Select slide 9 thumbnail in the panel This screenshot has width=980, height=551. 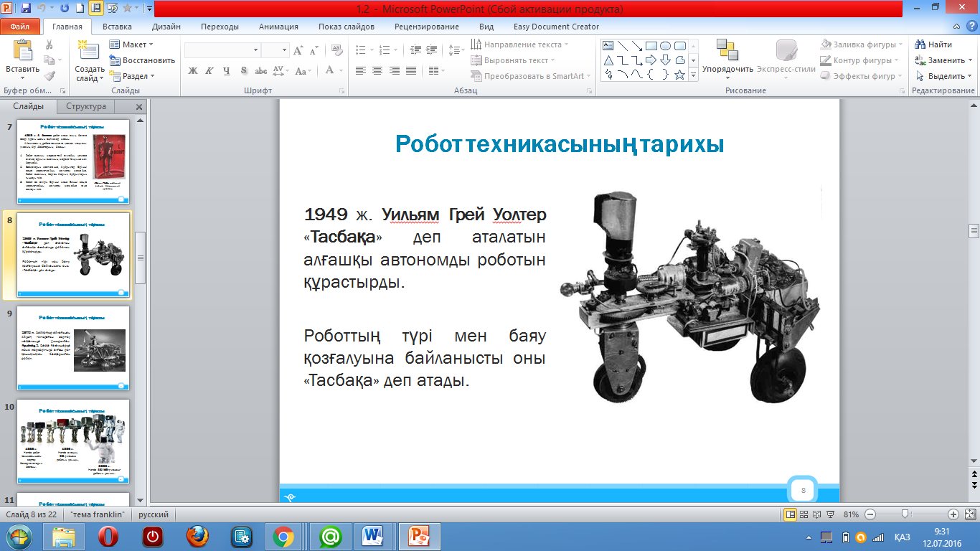(x=73, y=348)
